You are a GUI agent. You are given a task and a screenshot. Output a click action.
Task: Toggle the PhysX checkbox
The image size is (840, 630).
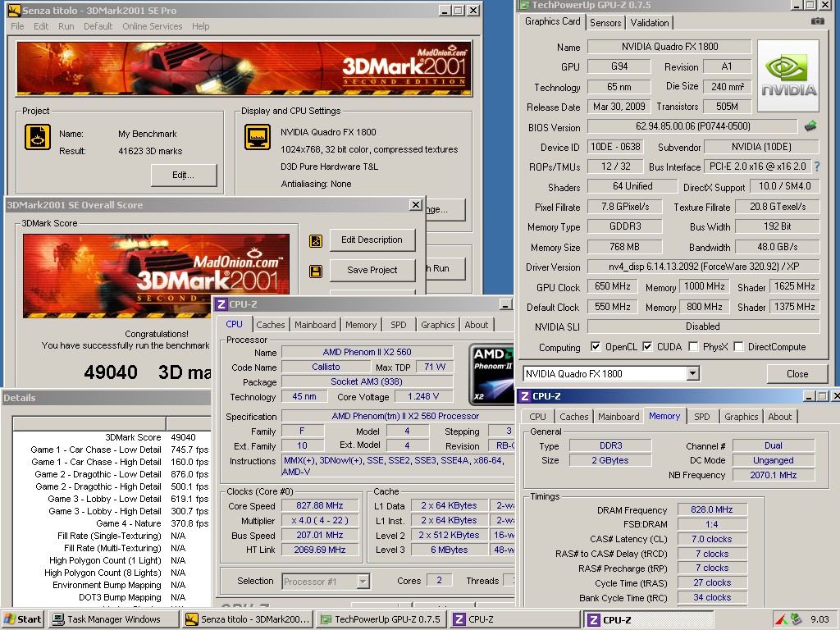click(x=693, y=347)
